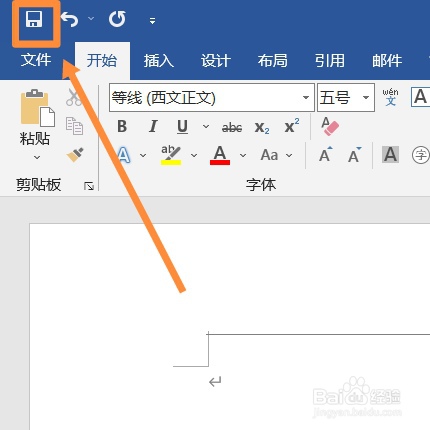Toggle character shading gray A
This screenshot has height=430, width=430.
[390, 155]
